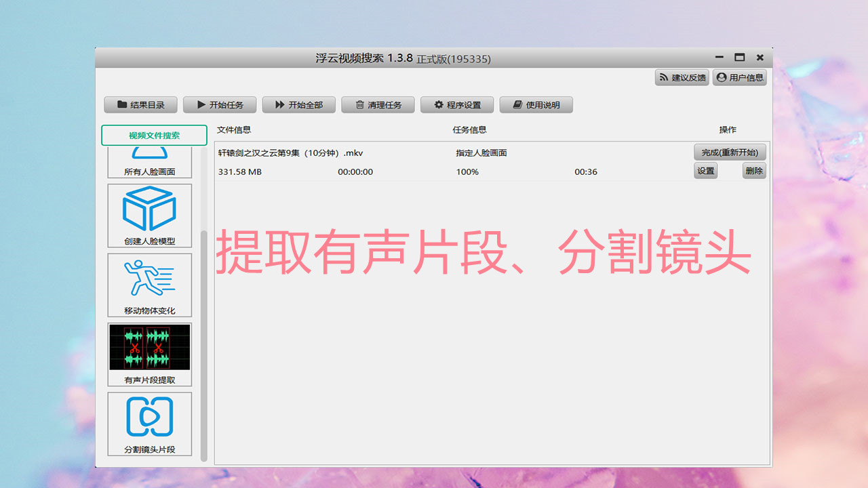Click 开始全部 to start all tasks
This screenshot has width=868, height=488.
point(298,104)
